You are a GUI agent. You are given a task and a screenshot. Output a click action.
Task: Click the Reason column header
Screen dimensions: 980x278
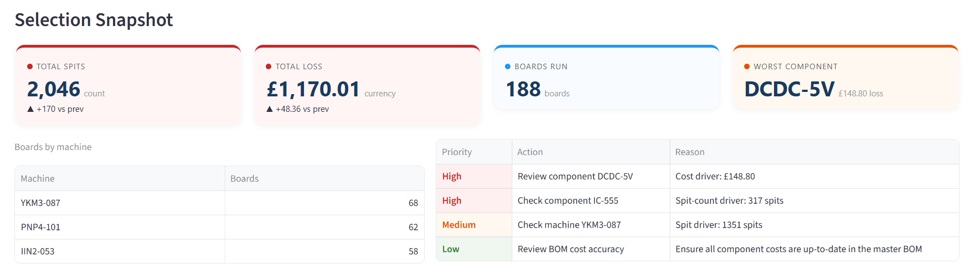(x=814, y=152)
